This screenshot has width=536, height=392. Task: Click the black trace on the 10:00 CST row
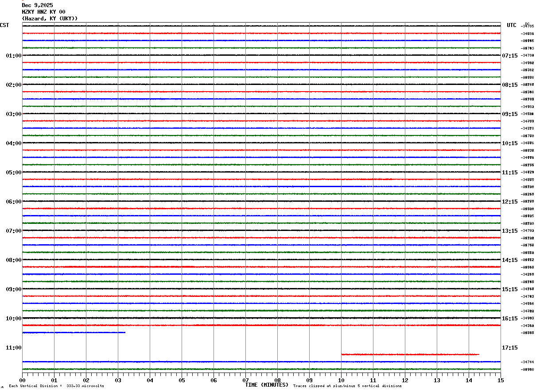(261, 318)
